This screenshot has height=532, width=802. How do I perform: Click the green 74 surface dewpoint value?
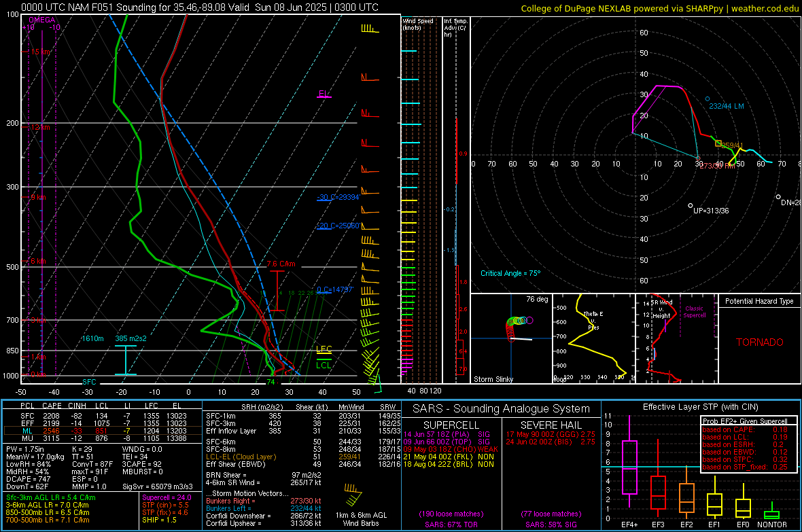tap(271, 382)
